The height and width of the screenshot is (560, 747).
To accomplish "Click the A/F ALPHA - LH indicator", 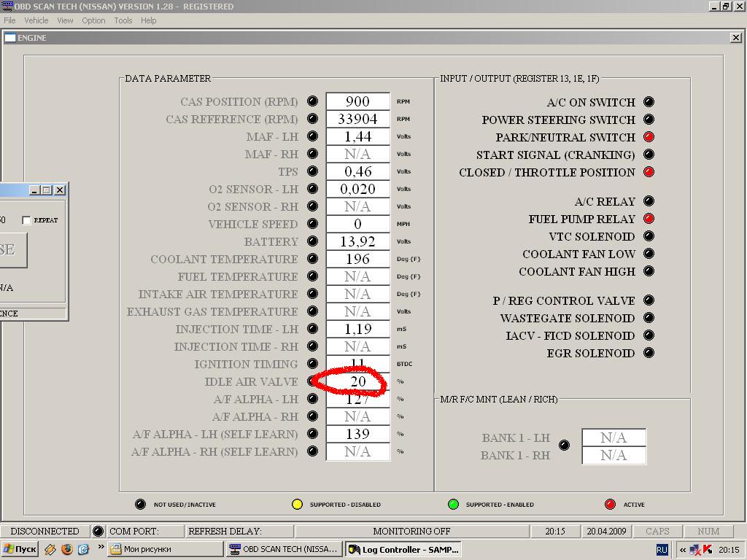I will click(x=312, y=399).
